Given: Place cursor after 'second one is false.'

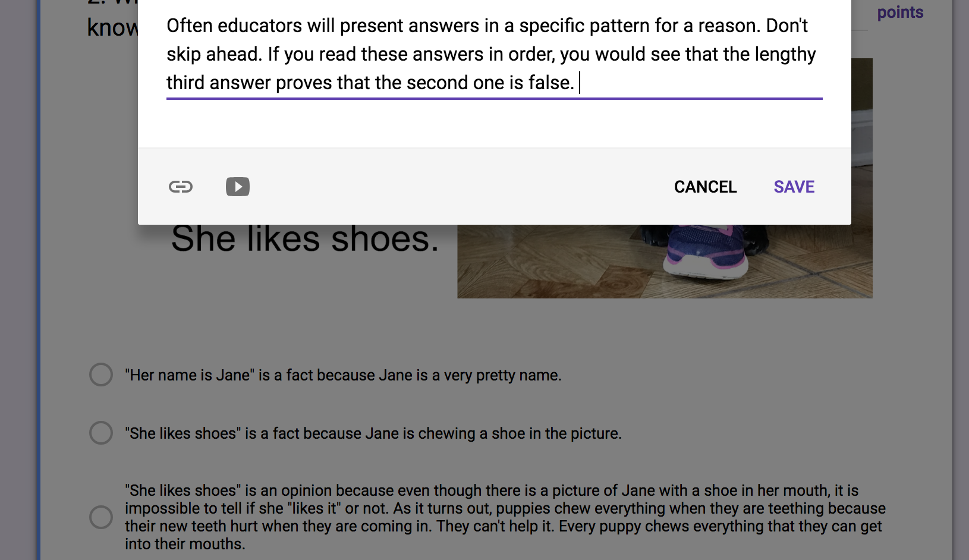Looking at the screenshot, I should pos(578,83).
